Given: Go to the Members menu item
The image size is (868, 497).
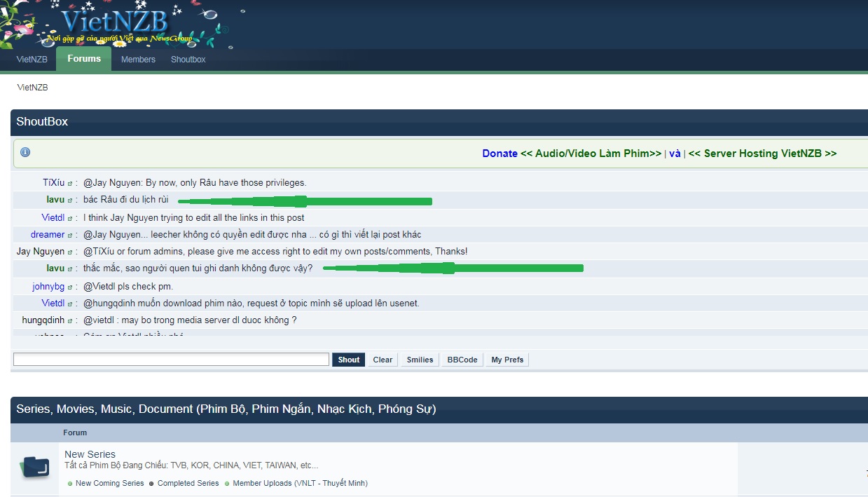Looking at the screenshot, I should (x=138, y=60).
